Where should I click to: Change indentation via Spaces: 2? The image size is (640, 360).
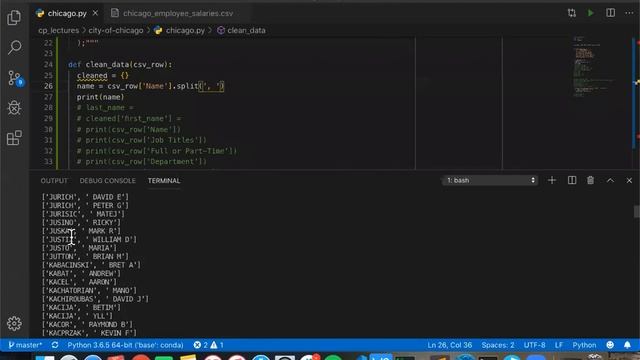click(x=498, y=345)
